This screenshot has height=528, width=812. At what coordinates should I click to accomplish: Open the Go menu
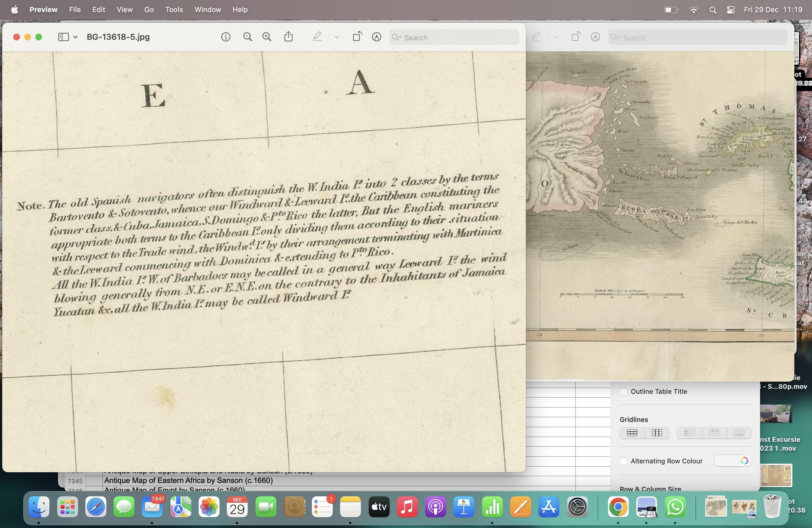(149, 10)
